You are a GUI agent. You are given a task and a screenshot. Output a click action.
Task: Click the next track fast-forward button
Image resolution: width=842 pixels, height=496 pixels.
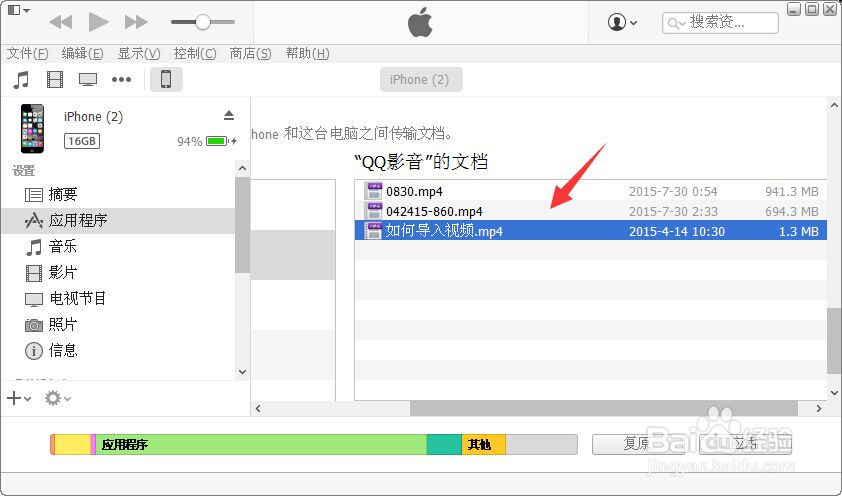click(x=136, y=22)
